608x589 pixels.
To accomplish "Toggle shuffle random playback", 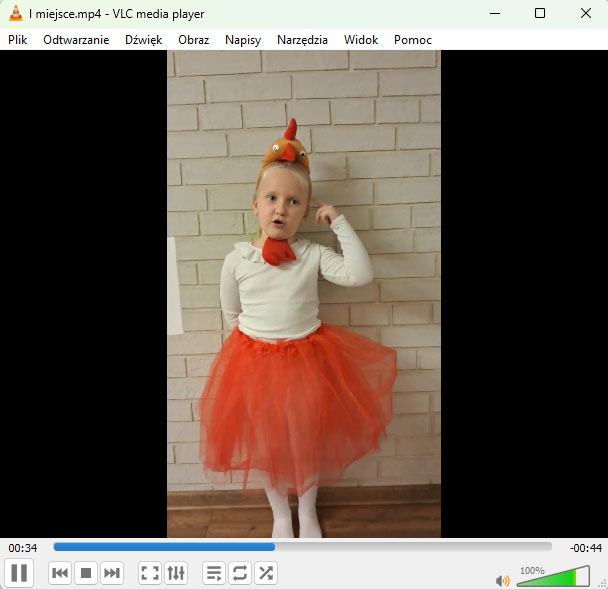I will tap(266, 573).
